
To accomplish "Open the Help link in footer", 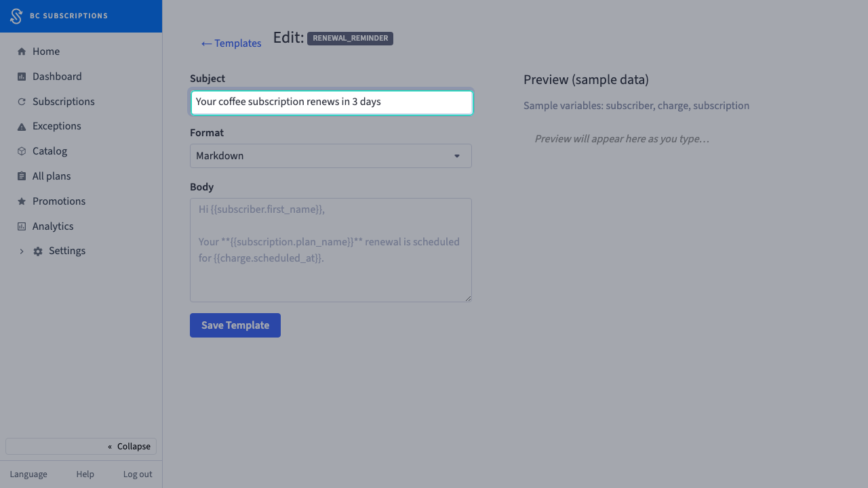I will [x=85, y=474].
